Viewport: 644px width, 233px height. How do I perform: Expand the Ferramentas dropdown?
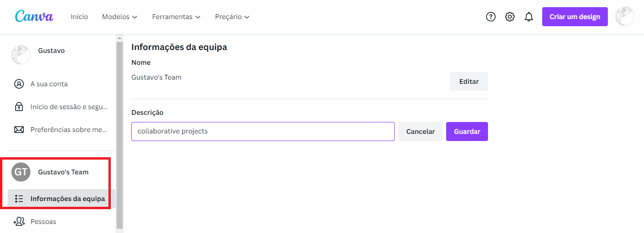[176, 17]
